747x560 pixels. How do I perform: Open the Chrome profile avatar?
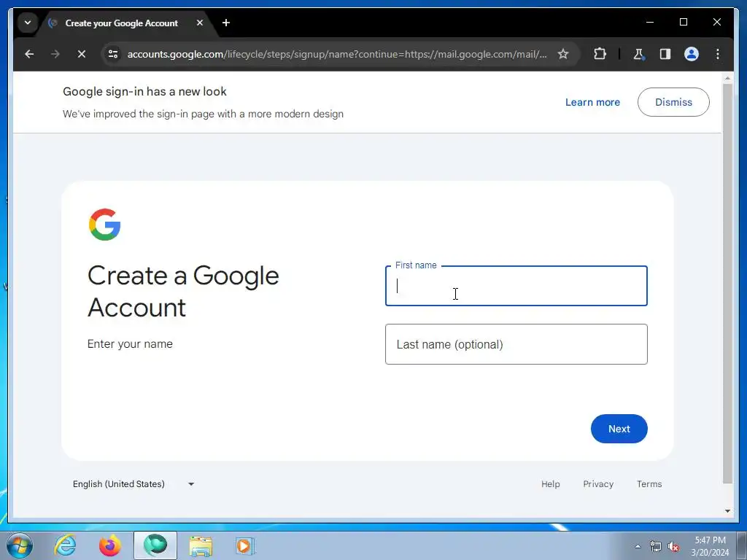(692, 54)
